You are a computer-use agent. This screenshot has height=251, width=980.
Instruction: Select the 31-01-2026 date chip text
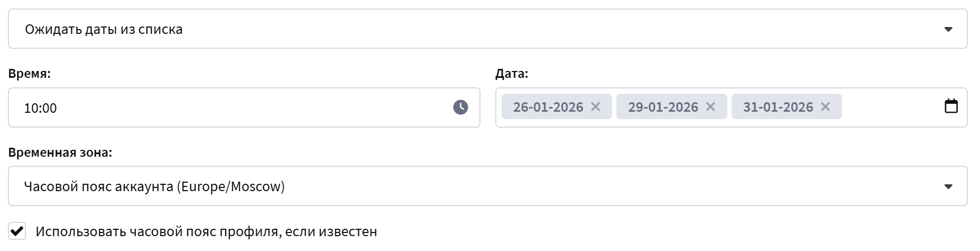click(778, 107)
